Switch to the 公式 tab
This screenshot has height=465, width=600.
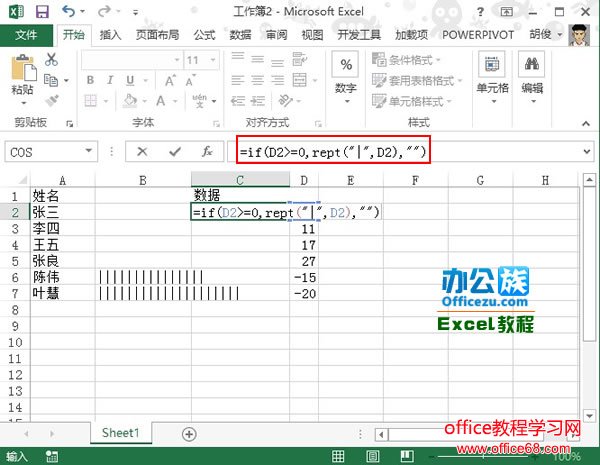tap(204, 35)
